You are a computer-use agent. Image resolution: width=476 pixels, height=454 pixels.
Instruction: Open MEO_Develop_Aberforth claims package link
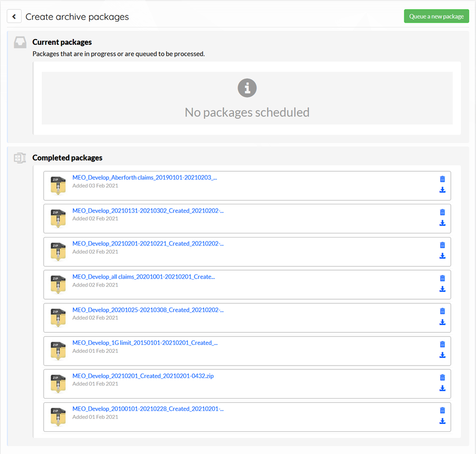pos(144,177)
